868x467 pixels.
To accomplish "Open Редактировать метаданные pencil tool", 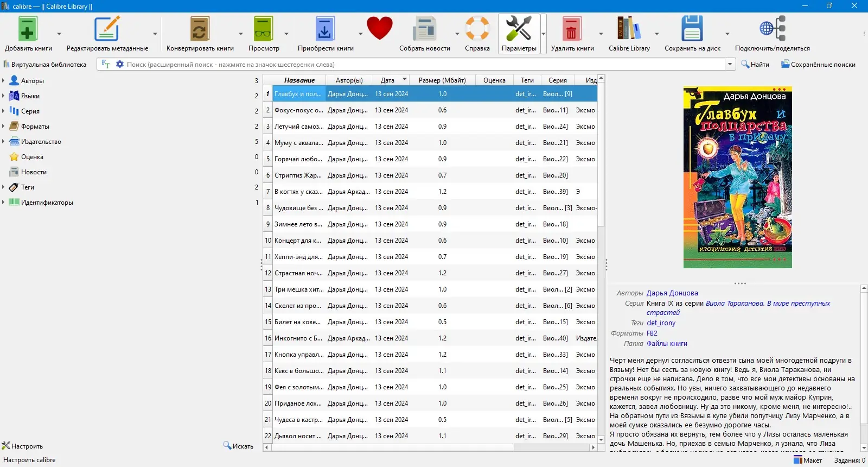I will [x=107, y=29].
